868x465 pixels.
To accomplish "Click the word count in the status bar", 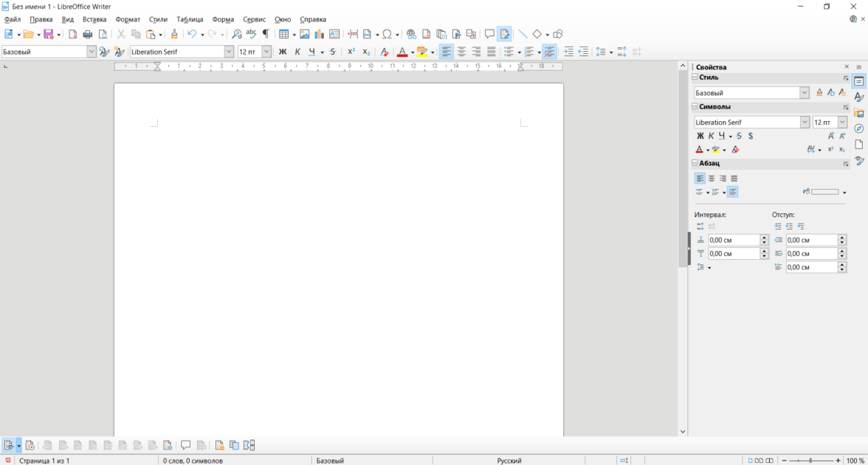I will [193, 461].
